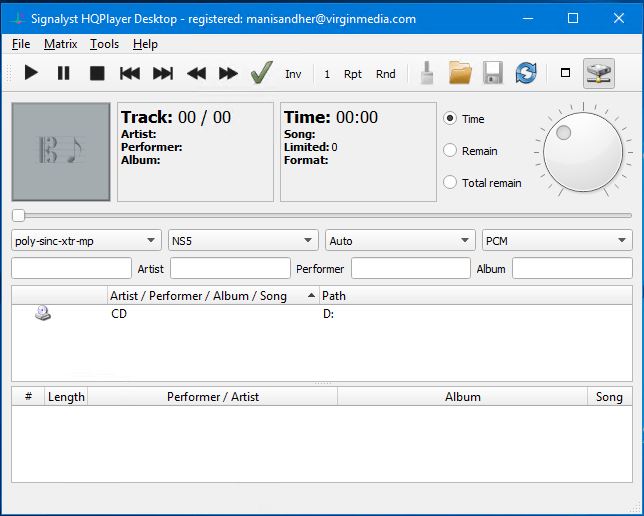Click the Song playlist column header
This screenshot has height=516, width=644.
tap(610, 396)
